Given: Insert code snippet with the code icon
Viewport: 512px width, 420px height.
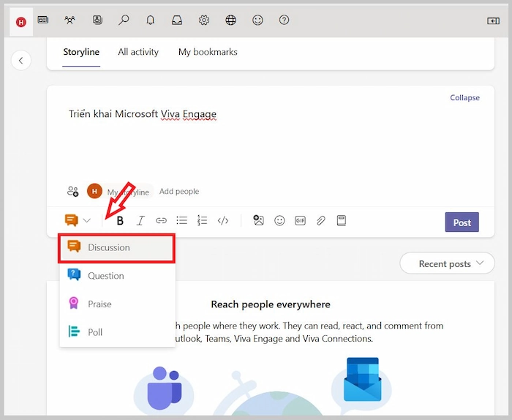Looking at the screenshot, I should 223,221.
